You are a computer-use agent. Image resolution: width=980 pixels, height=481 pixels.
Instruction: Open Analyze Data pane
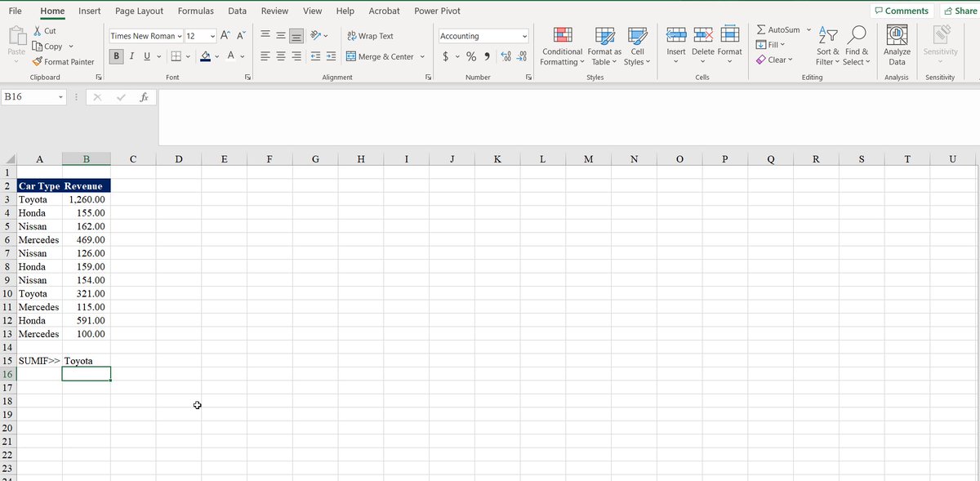897,47
